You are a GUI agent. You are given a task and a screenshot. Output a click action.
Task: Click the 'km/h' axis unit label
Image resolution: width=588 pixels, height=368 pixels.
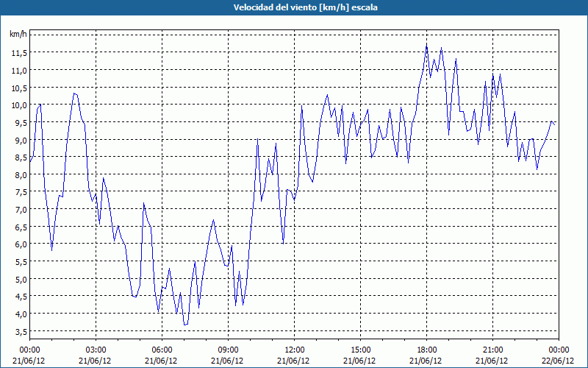click(18, 35)
